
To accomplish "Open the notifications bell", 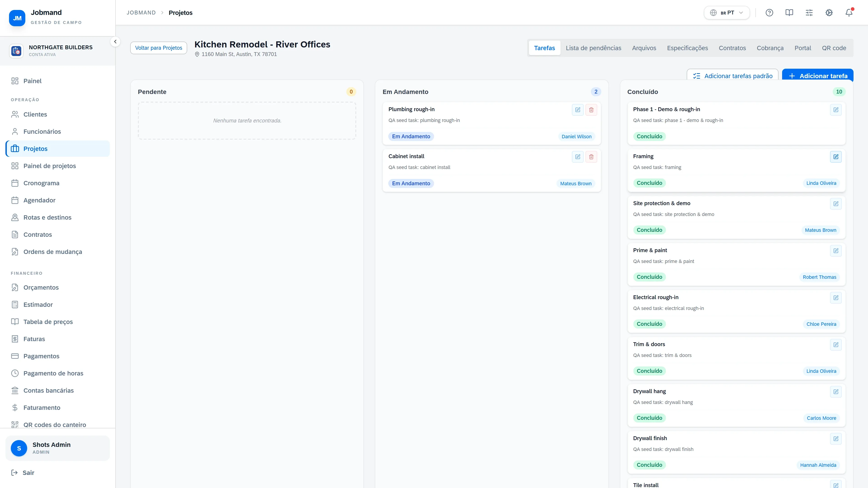I will click(849, 13).
